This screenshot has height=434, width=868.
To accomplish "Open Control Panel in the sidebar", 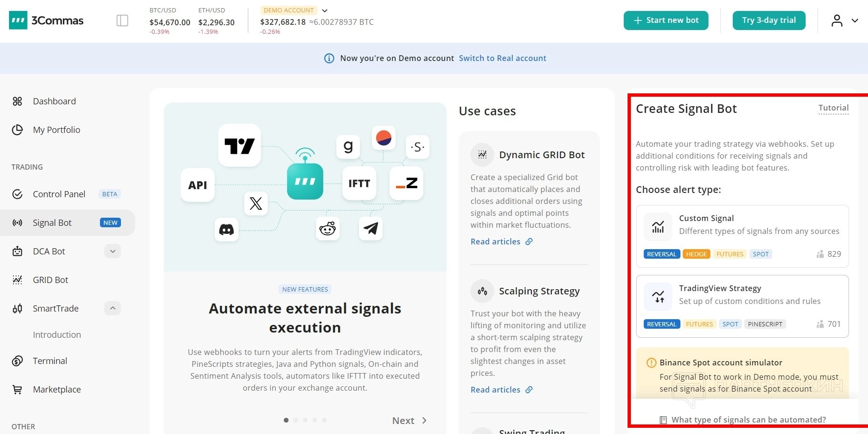I will 59,194.
